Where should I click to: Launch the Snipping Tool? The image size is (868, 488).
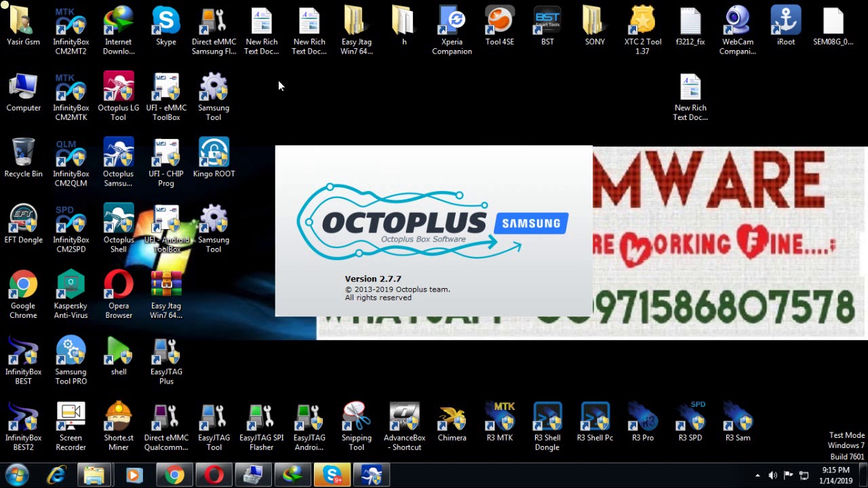357,428
